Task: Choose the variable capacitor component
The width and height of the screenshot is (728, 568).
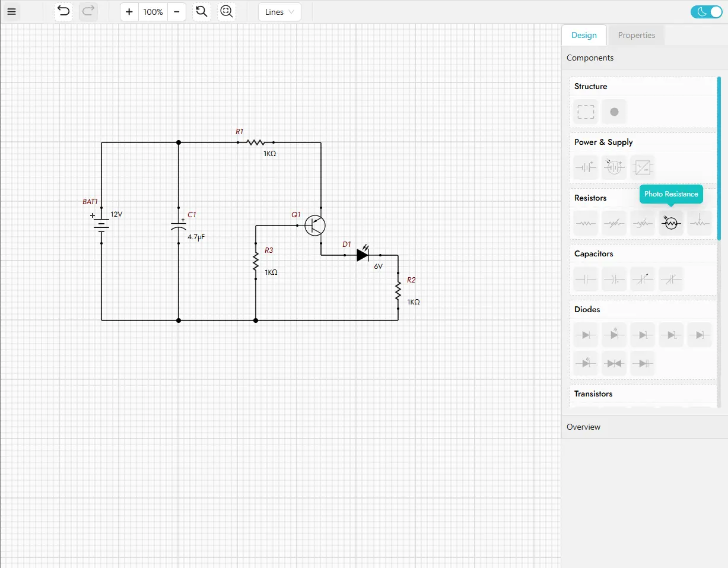Action: 643,279
